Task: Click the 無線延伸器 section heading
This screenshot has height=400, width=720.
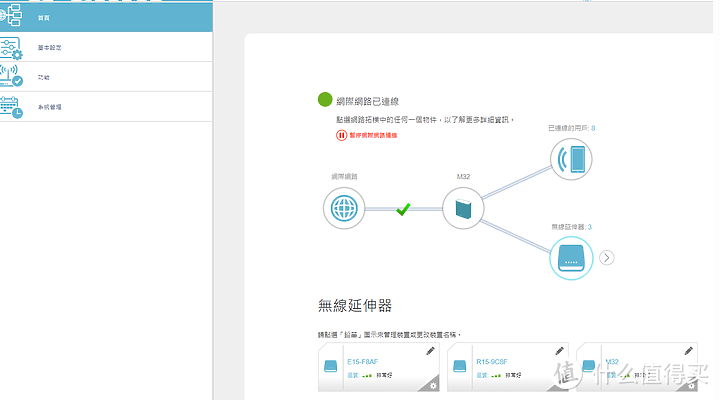Action: (355, 306)
